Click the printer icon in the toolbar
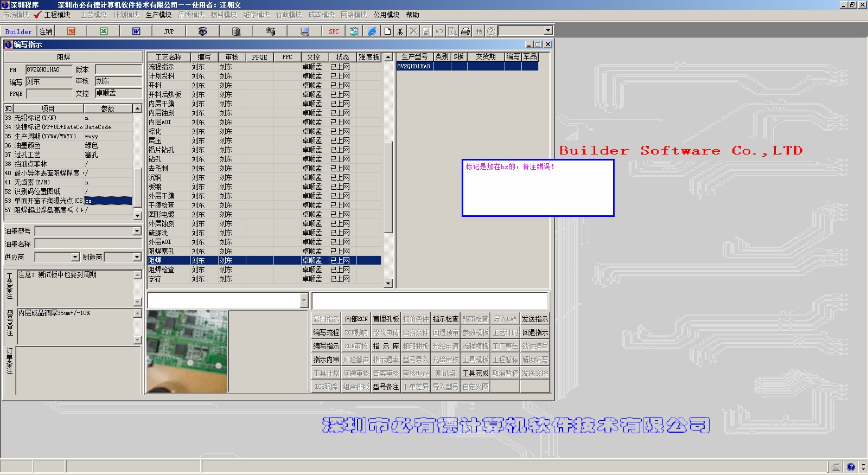The width and height of the screenshot is (868, 475). [465, 31]
